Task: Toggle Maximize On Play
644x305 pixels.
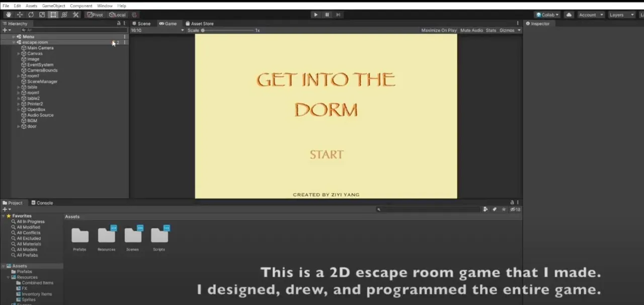Action: (x=439, y=30)
